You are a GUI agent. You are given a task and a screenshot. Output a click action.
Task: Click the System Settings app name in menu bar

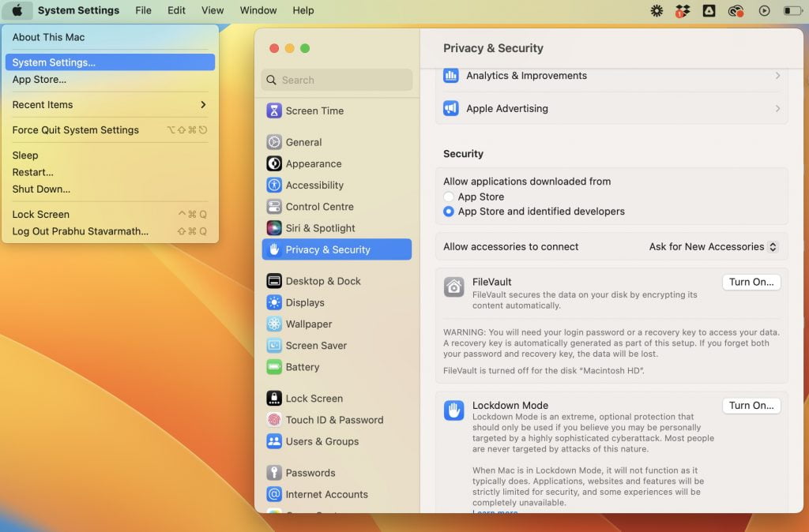coord(78,10)
